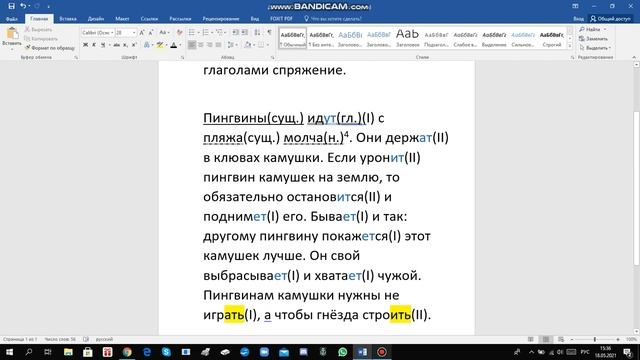This screenshot has width=640, height=360.
Task: Cut selection with Вырезать
Action: pyautogui.click(x=38, y=29)
